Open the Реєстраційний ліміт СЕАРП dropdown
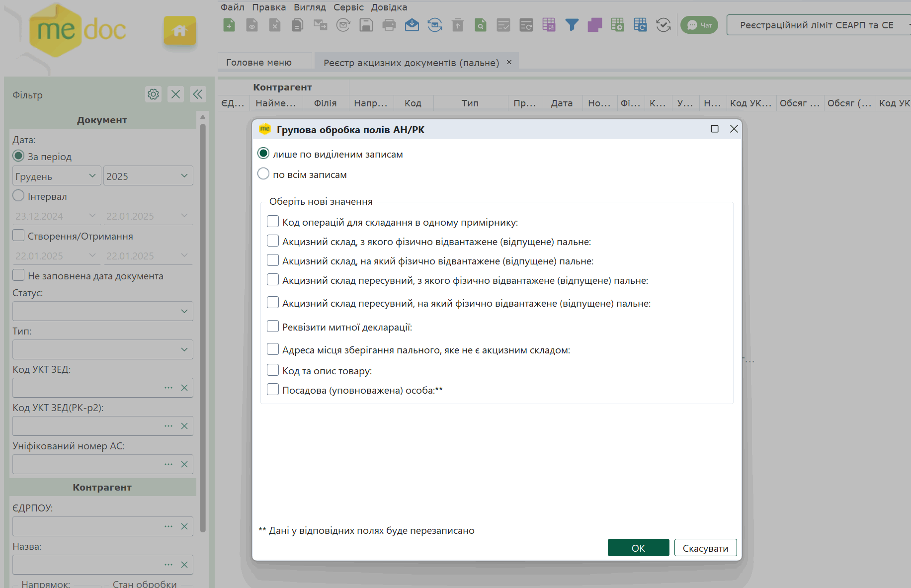The height and width of the screenshot is (588, 911). 819,25
